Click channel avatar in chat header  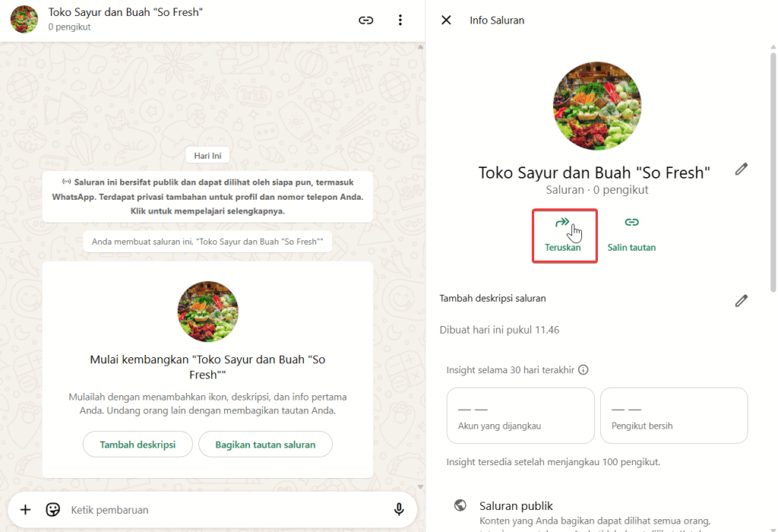coord(24,20)
